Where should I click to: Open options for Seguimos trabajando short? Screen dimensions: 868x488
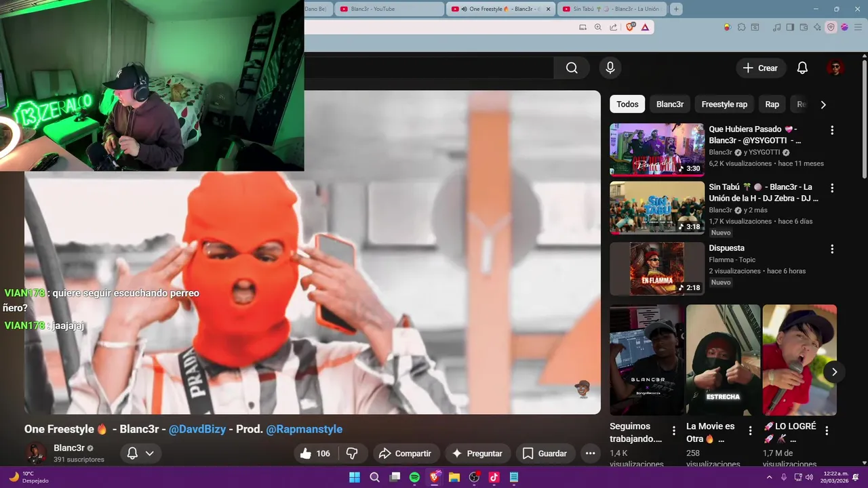click(674, 430)
